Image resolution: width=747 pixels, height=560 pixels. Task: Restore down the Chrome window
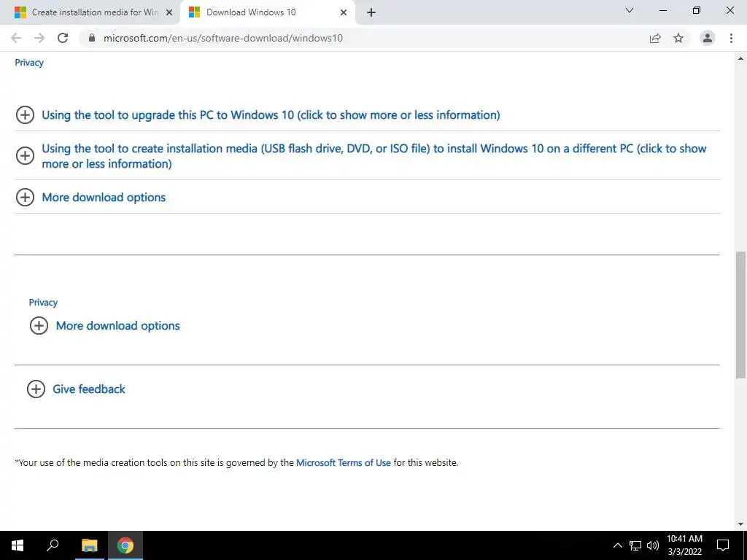point(697,10)
